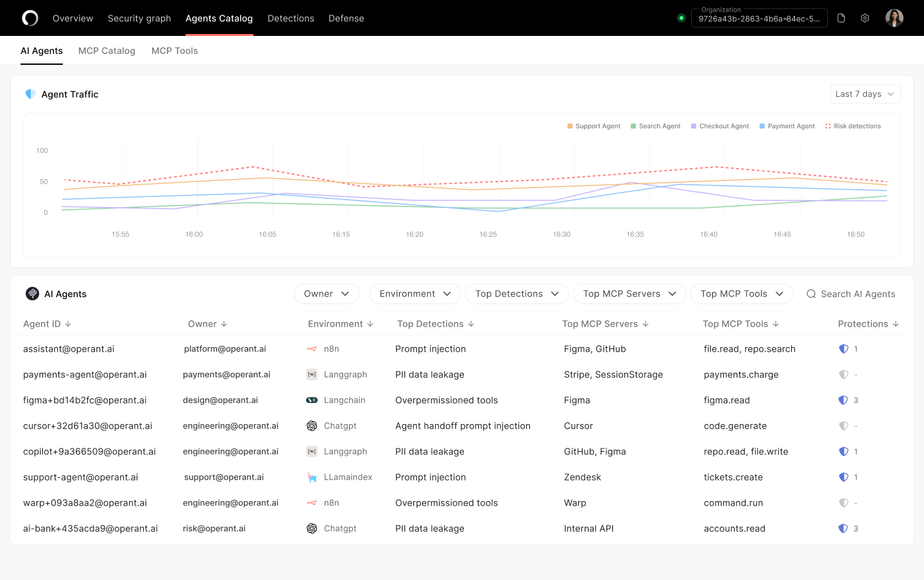The height and width of the screenshot is (580, 924).
Task: Open the user profile avatar
Action: pyautogui.click(x=894, y=18)
